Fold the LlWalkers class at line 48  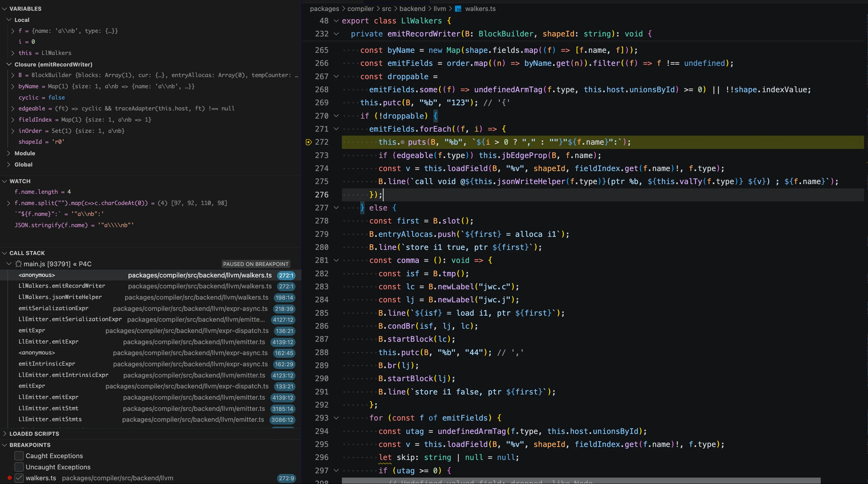(336, 21)
